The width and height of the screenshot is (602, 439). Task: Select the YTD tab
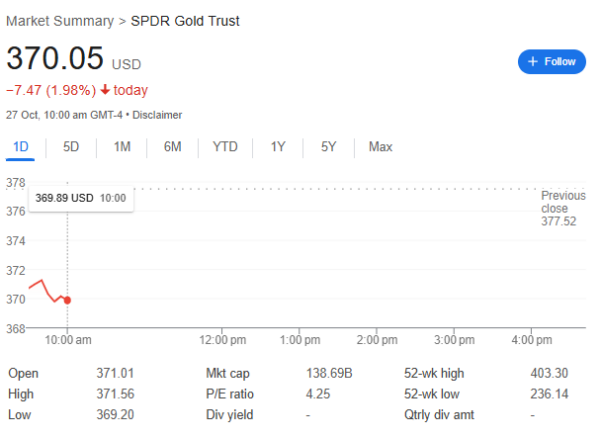(x=225, y=147)
